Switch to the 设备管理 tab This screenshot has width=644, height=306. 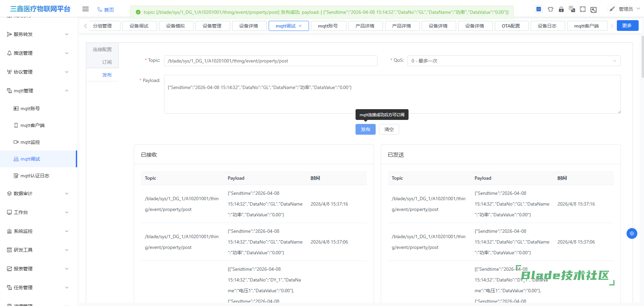point(212,26)
